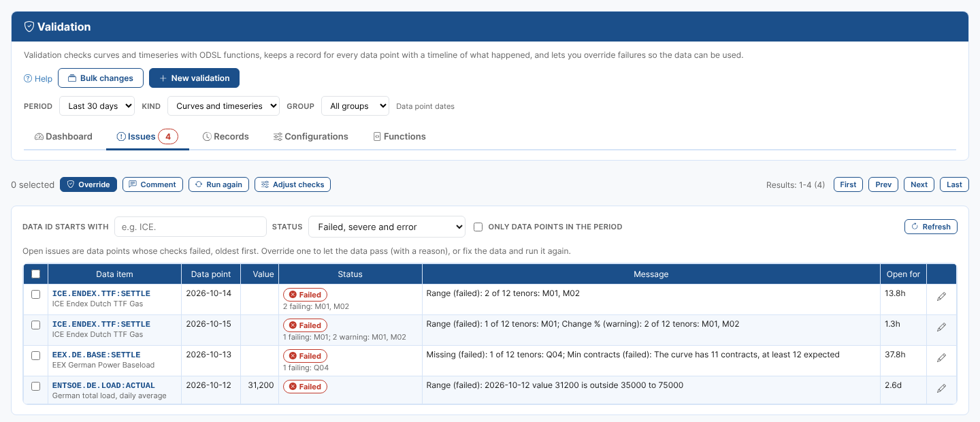
Task: Open the Functions tab
Action: click(399, 136)
